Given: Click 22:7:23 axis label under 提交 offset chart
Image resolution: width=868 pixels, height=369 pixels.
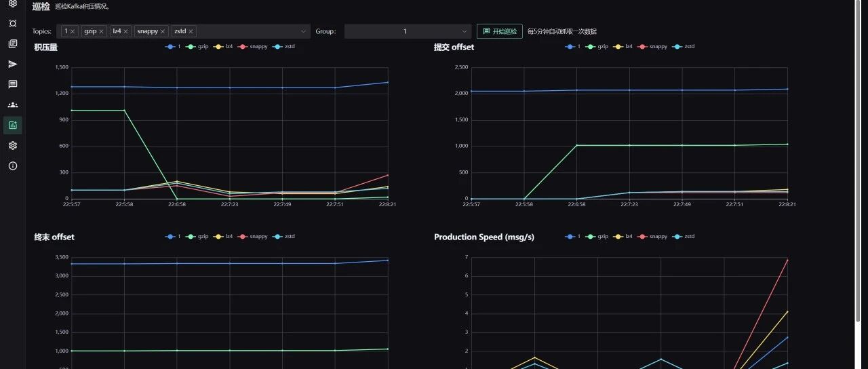Looking at the screenshot, I should tap(629, 203).
